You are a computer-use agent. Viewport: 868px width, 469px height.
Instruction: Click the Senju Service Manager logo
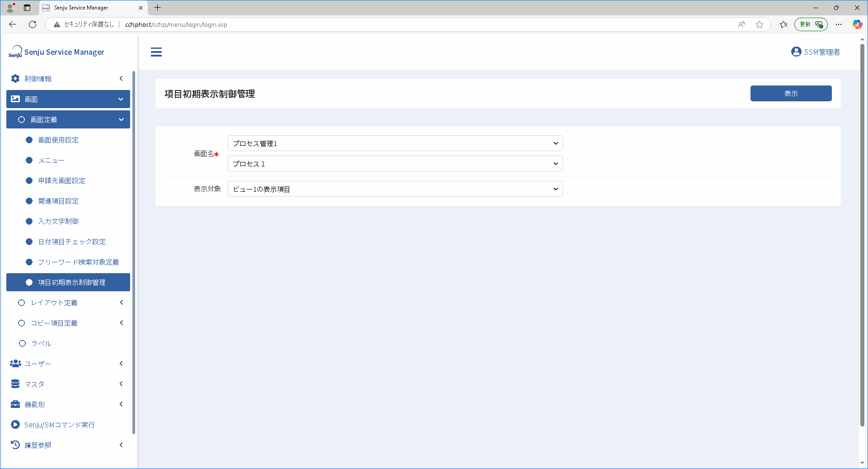point(56,52)
